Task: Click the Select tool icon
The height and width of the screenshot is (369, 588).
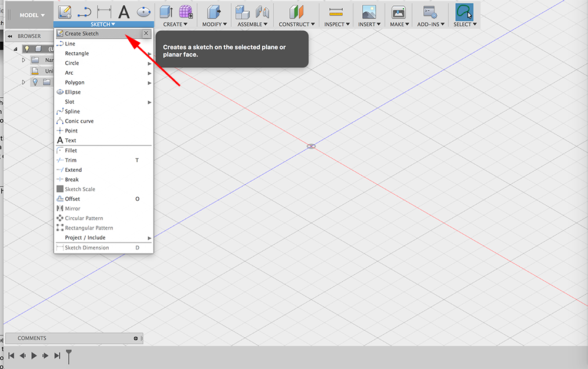Action: (x=465, y=12)
